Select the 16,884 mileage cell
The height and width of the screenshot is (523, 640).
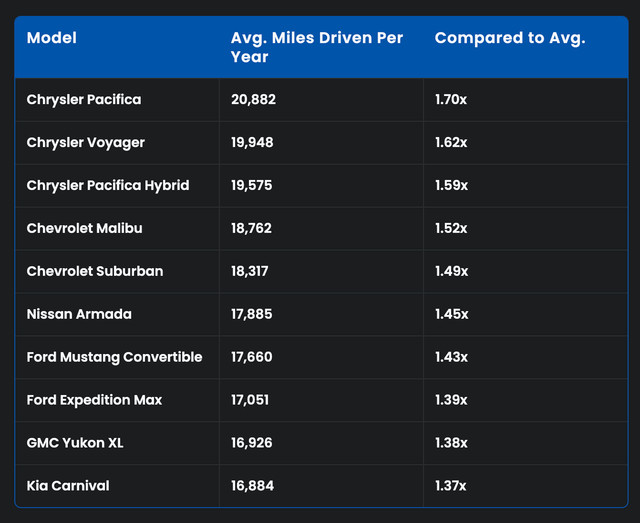252,486
